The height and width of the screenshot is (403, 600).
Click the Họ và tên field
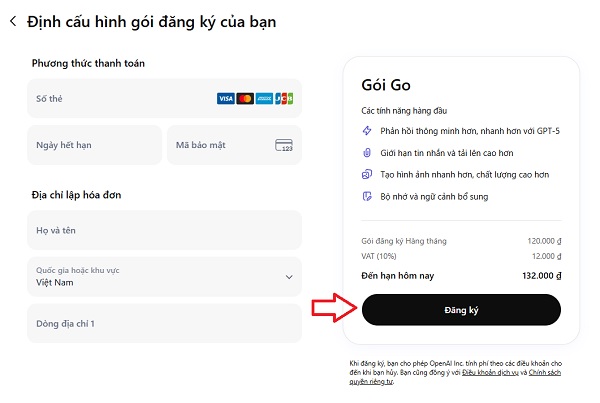tap(164, 231)
